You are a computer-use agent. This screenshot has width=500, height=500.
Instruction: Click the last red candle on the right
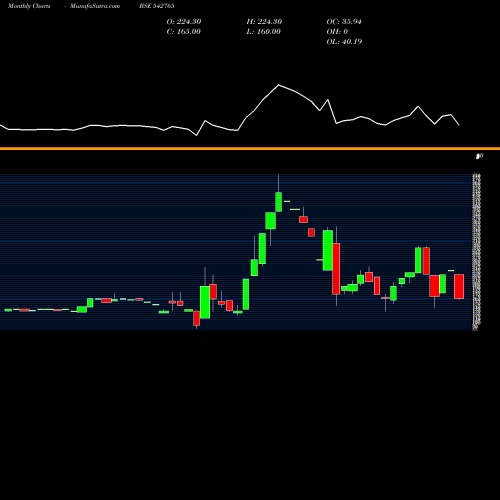[x=459, y=287]
